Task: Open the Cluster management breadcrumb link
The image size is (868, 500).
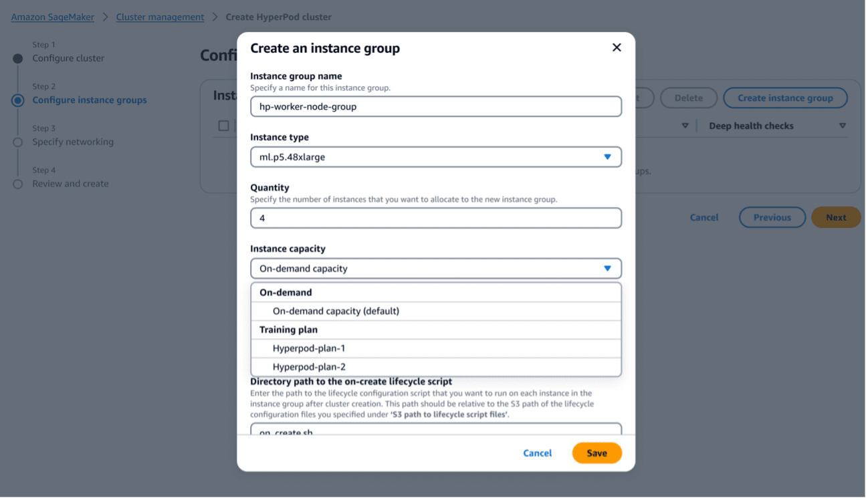Action: [160, 17]
